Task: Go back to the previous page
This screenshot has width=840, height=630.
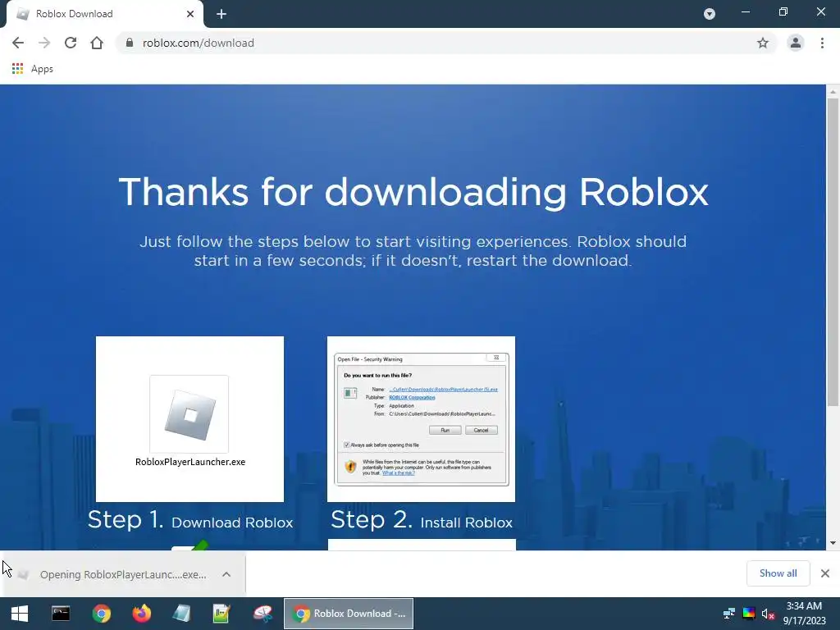Action: coord(18,43)
